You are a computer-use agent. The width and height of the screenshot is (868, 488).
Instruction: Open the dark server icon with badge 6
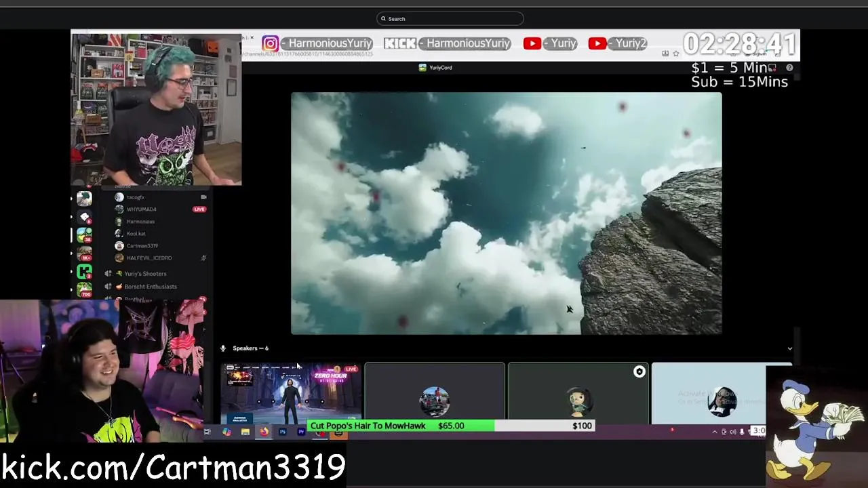click(84, 217)
